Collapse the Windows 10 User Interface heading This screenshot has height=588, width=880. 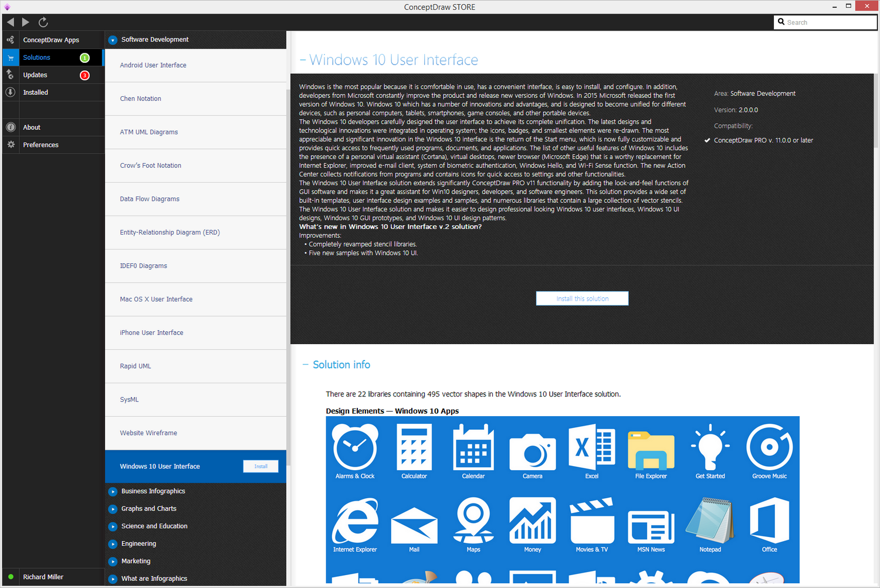(x=303, y=60)
